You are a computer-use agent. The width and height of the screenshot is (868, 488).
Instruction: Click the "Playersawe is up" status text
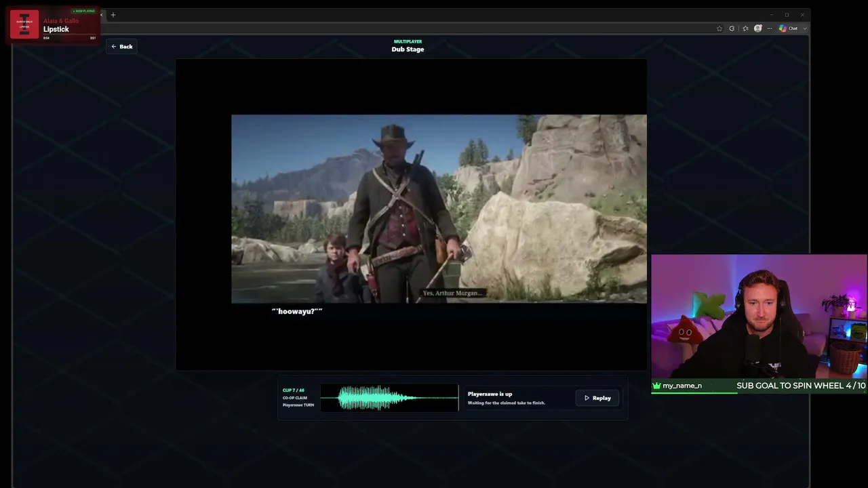[x=490, y=394]
